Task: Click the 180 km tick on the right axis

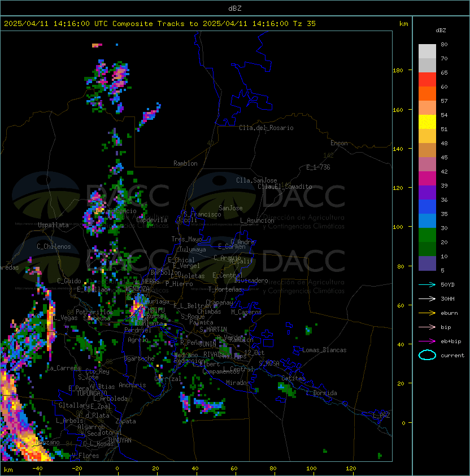Action: pyautogui.click(x=398, y=70)
